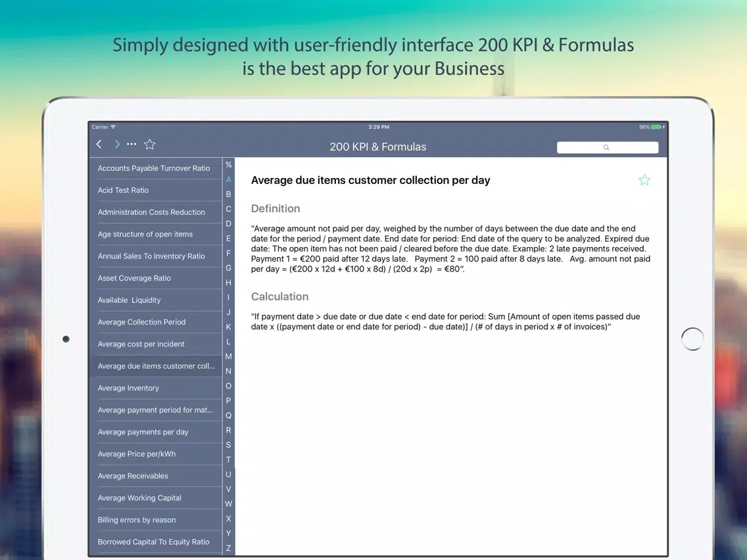Tap Wi-Fi icon in status bar

coord(113,127)
